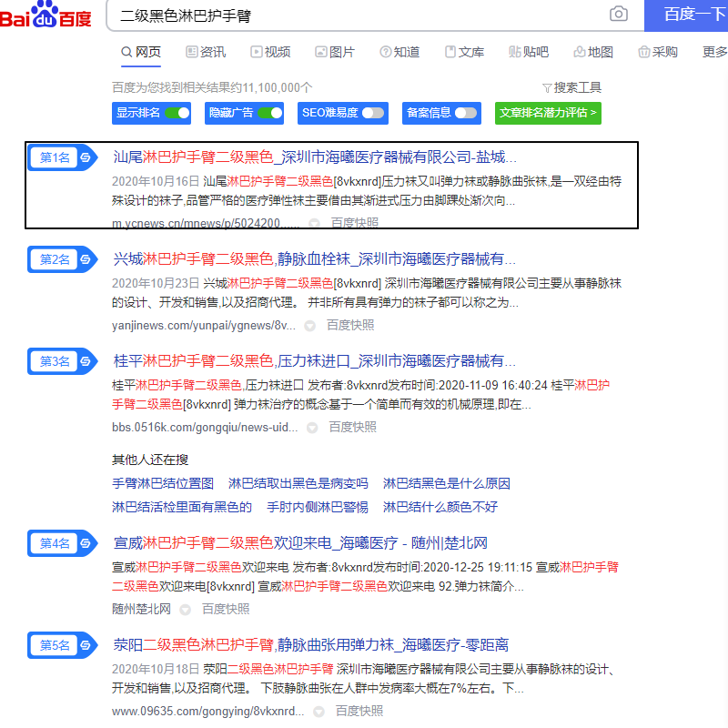Switch to the 贴吧 tab
Viewport: 728px width, 728px height.
point(529,52)
